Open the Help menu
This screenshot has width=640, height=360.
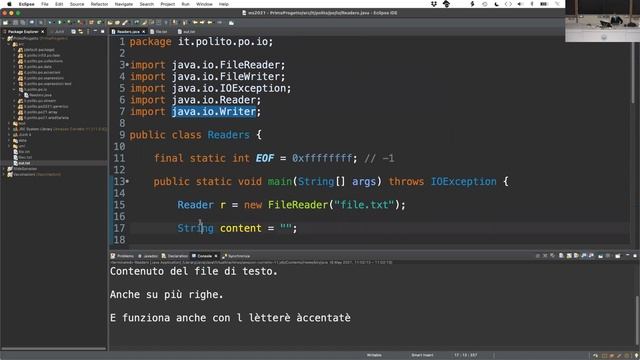[224, 4]
